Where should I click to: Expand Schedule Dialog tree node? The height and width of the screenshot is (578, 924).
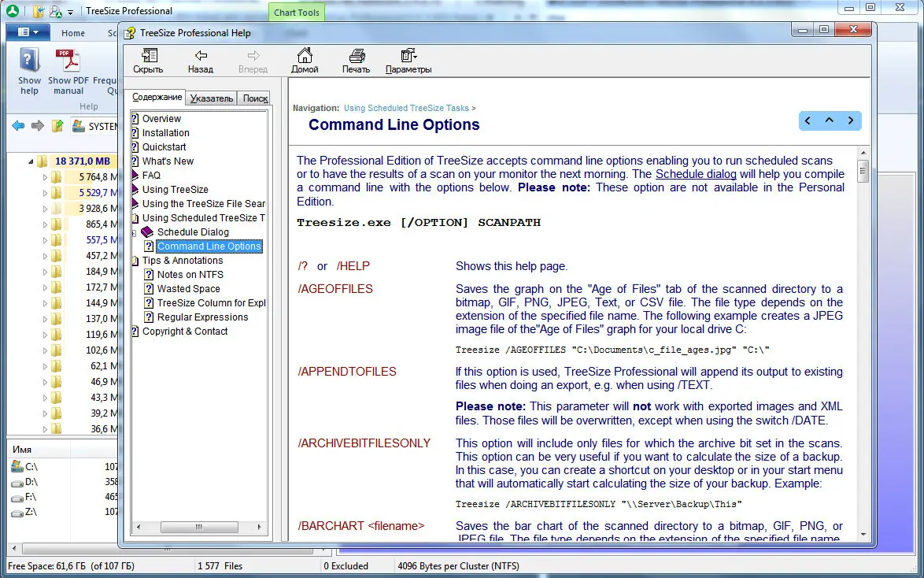point(134,234)
